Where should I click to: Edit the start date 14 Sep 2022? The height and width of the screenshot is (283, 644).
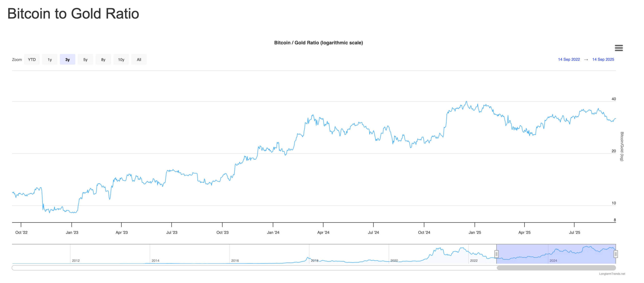point(569,59)
